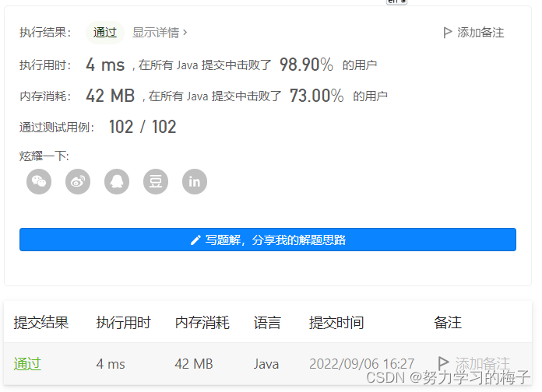Image resolution: width=542 pixels, height=392 pixels.
Task: Click 添加备注 at top right
Action: click(x=480, y=33)
